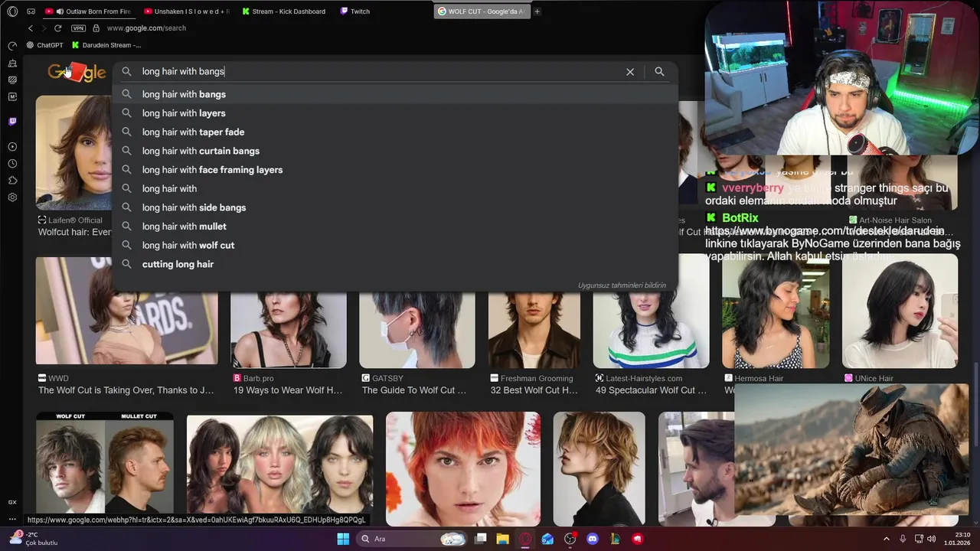Toggle the VPN badge in address bar
The image size is (980, 551).
(x=78, y=28)
